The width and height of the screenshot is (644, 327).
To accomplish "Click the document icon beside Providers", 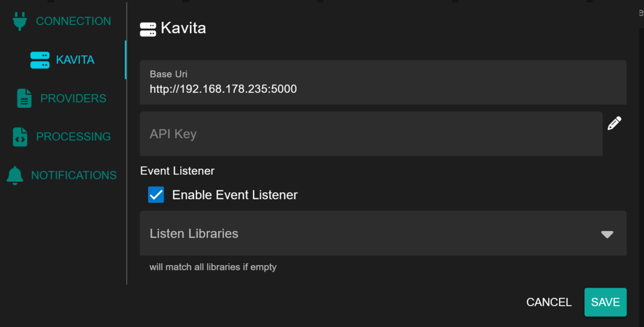I will pos(24,98).
